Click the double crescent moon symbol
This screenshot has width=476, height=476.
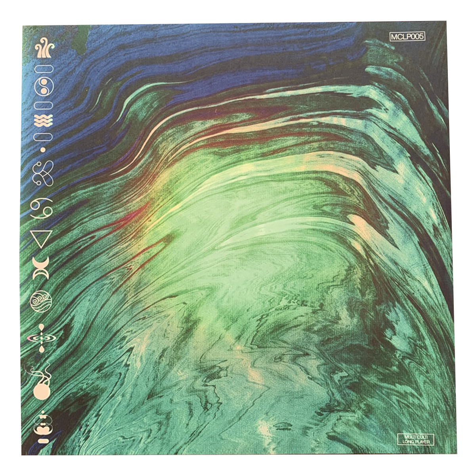point(41,267)
